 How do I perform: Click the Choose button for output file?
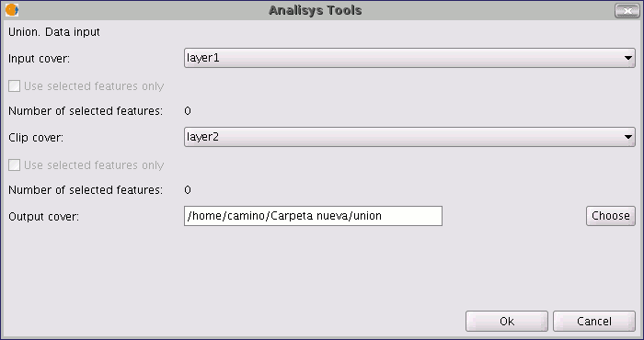(x=610, y=216)
